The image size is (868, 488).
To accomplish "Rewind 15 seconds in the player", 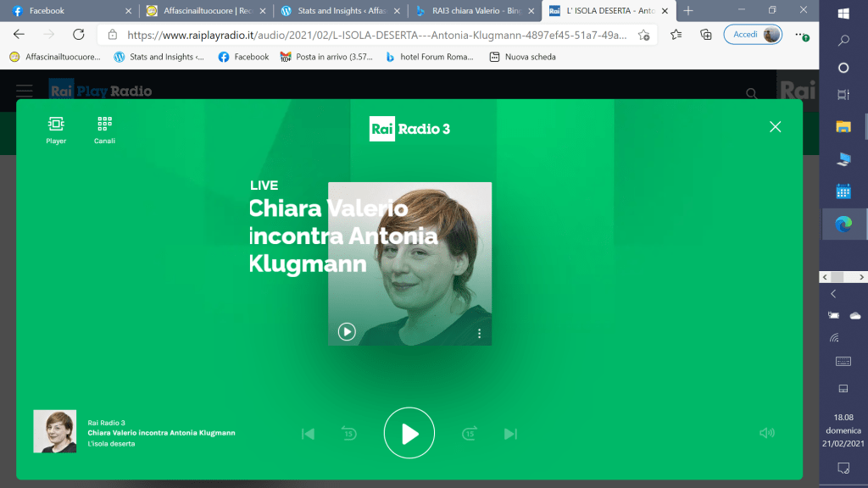I will pos(348,434).
